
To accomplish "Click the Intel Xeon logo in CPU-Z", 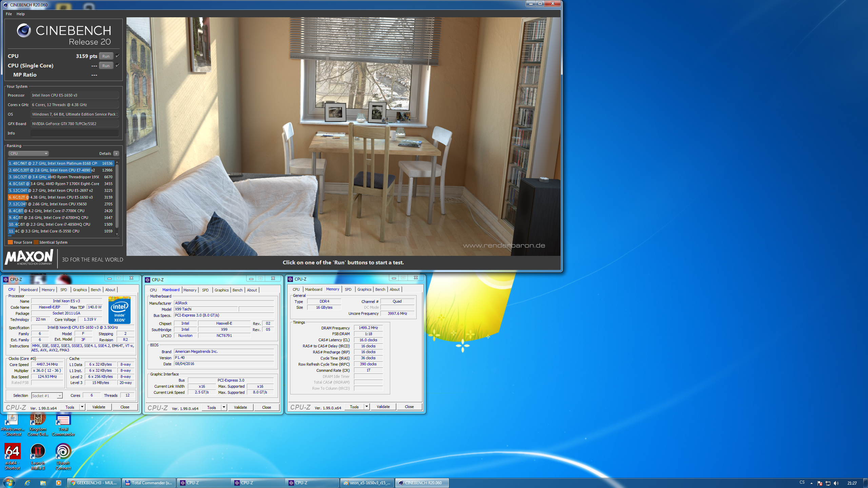I will pyautogui.click(x=119, y=310).
